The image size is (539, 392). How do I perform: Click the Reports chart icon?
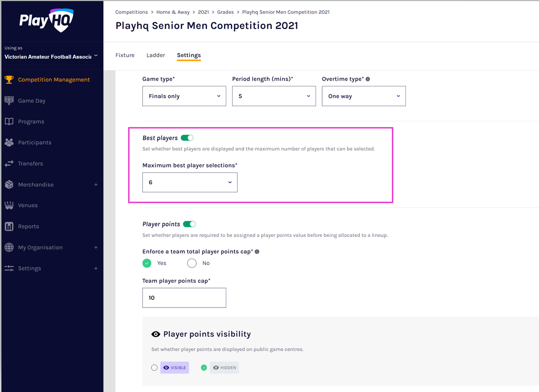pyautogui.click(x=9, y=226)
